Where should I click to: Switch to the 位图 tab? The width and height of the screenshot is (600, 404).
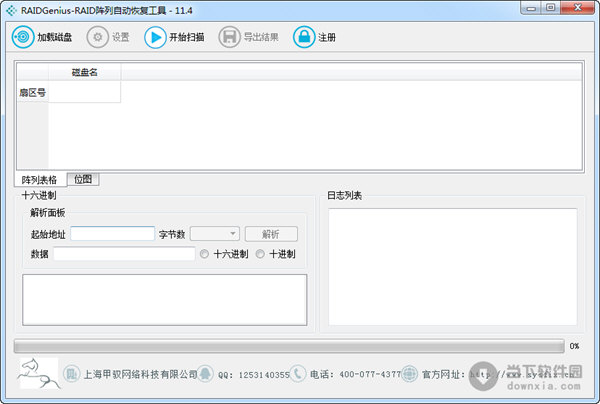tap(83, 179)
